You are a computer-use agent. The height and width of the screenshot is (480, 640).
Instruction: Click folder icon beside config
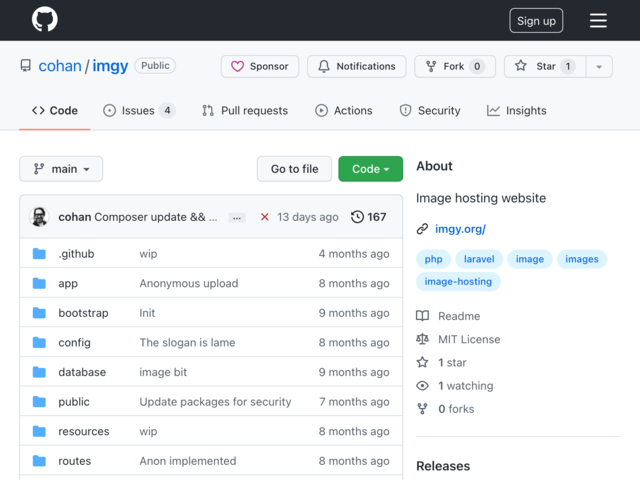coord(39,342)
